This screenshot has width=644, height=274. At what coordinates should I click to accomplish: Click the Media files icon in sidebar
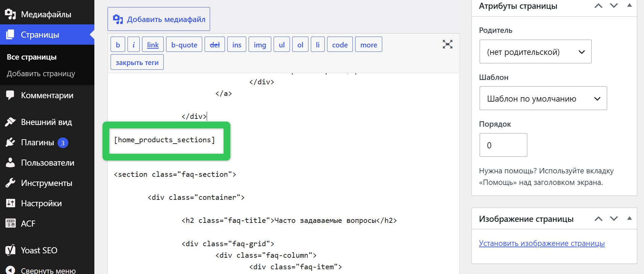click(10, 14)
